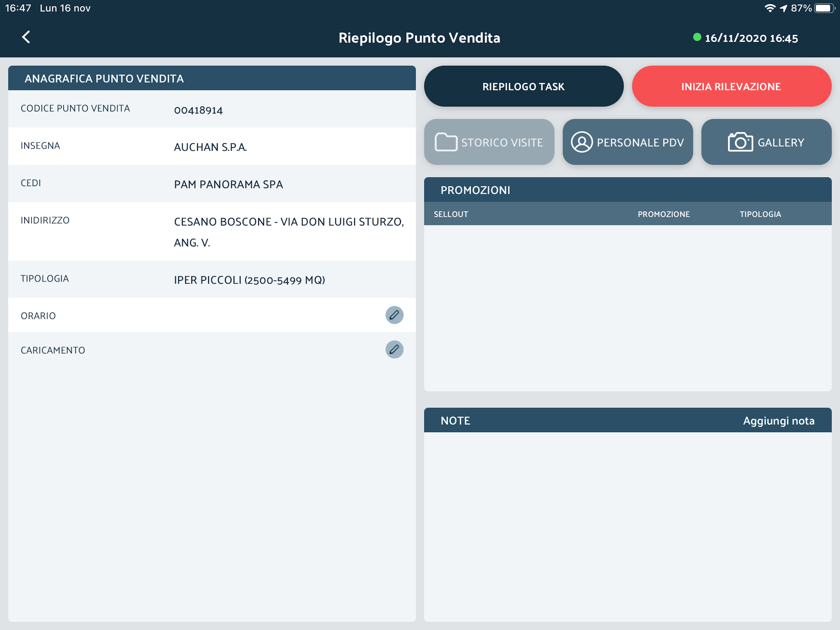Select the CESANO BOSCONE address text
This screenshot has height=630, width=840.
[289, 232]
